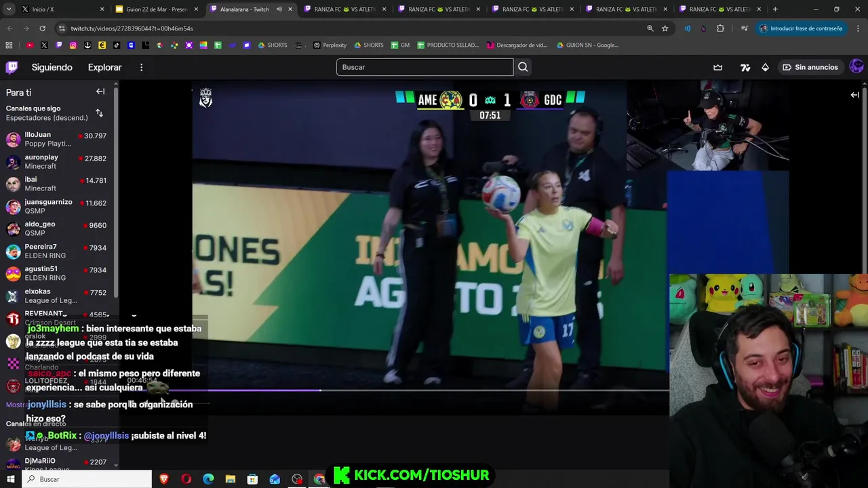Open the YouTube bookmark
Viewport: 868px width, 488px height.
[x=30, y=45]
